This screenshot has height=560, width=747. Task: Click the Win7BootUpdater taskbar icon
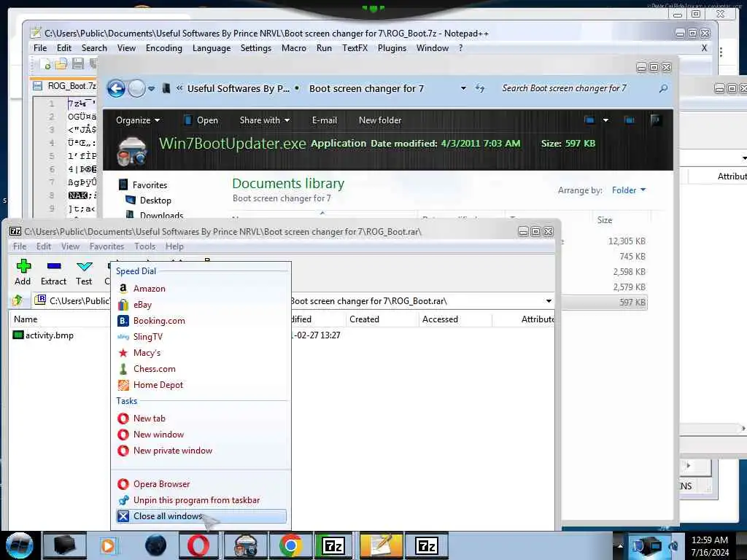click(x=245, y=545)
